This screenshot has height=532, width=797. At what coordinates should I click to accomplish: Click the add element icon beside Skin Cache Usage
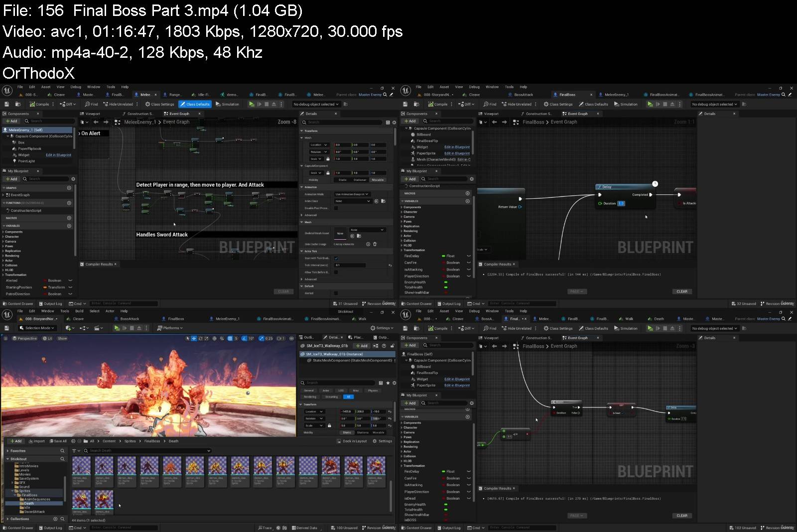click(x=368, y=244)
